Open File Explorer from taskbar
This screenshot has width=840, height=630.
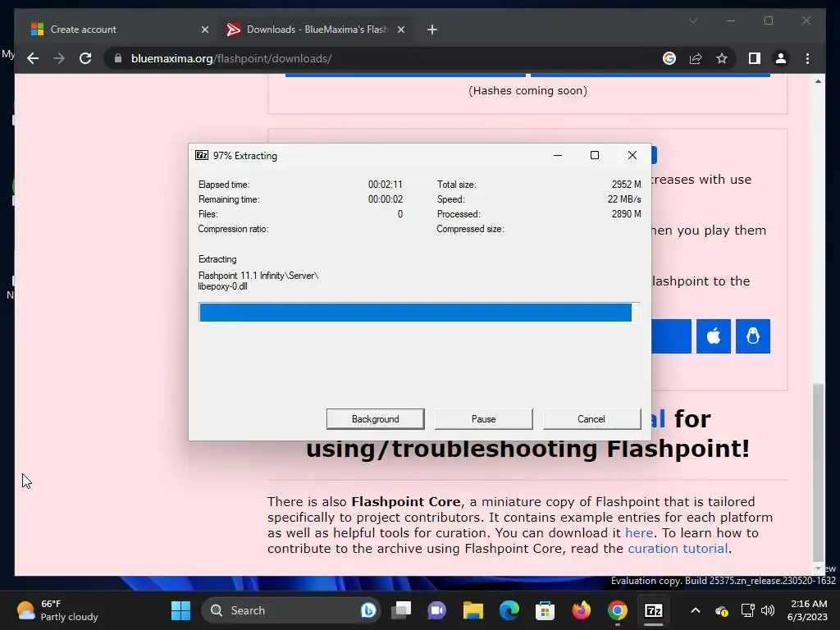click(x=473, y=610)
